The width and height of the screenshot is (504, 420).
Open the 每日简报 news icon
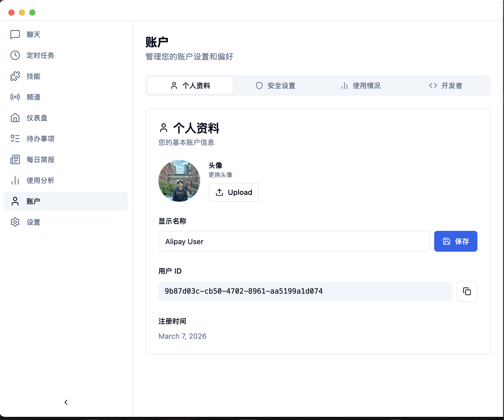15,159
